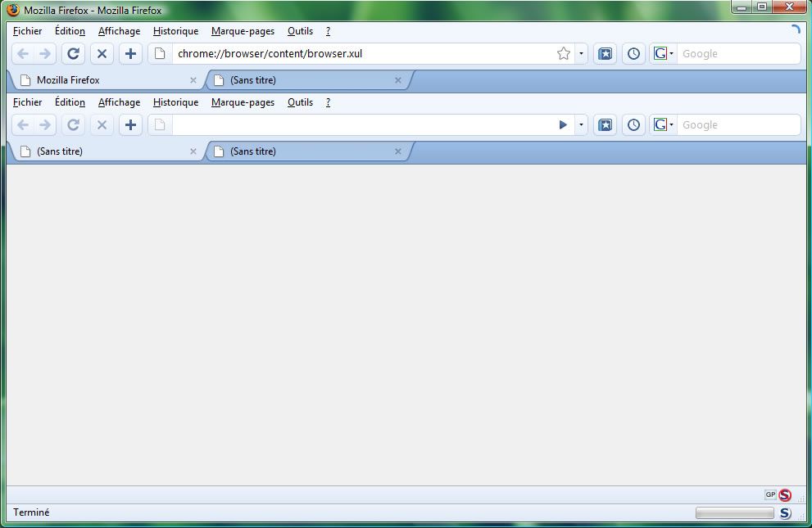This screenshot has height=528, width=812.
Task: Close inner first (Sans titre) tab
Action: coord(193,151)
